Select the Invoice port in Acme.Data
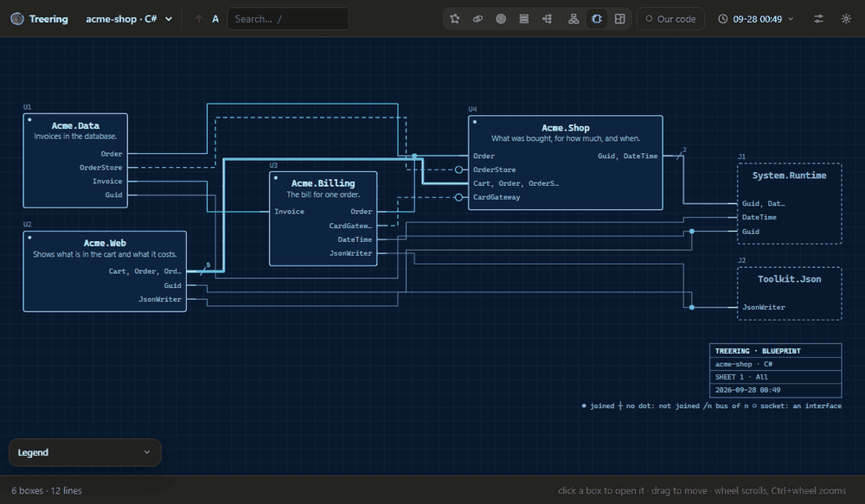The width and height of the screenshot is (865, 504). click(x=107, y=182)
